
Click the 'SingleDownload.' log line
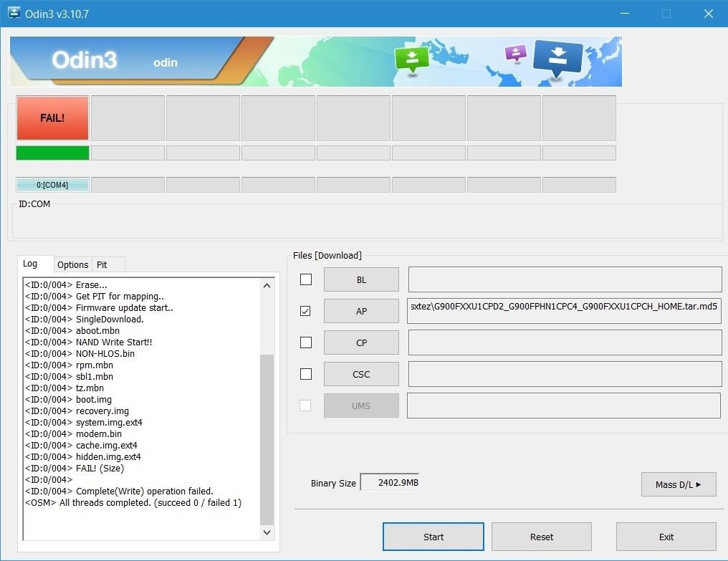click(x=84, y=319)
